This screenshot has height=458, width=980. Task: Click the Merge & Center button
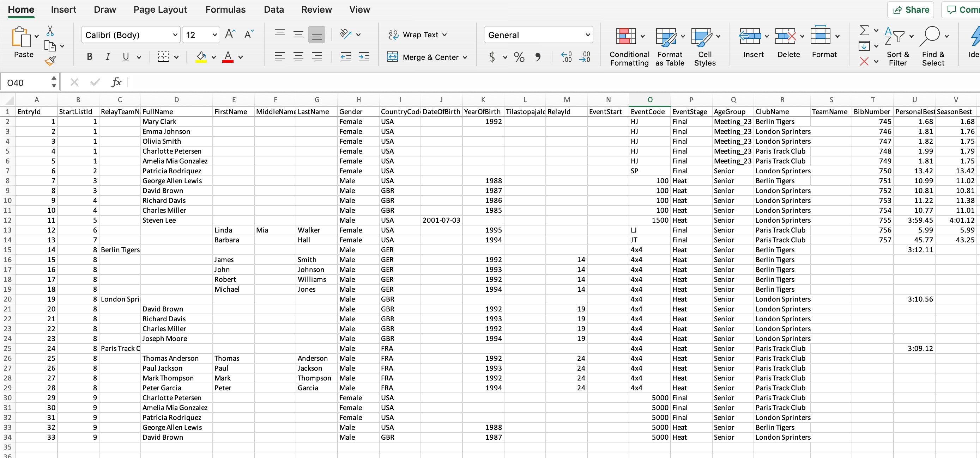pos(427,57)
